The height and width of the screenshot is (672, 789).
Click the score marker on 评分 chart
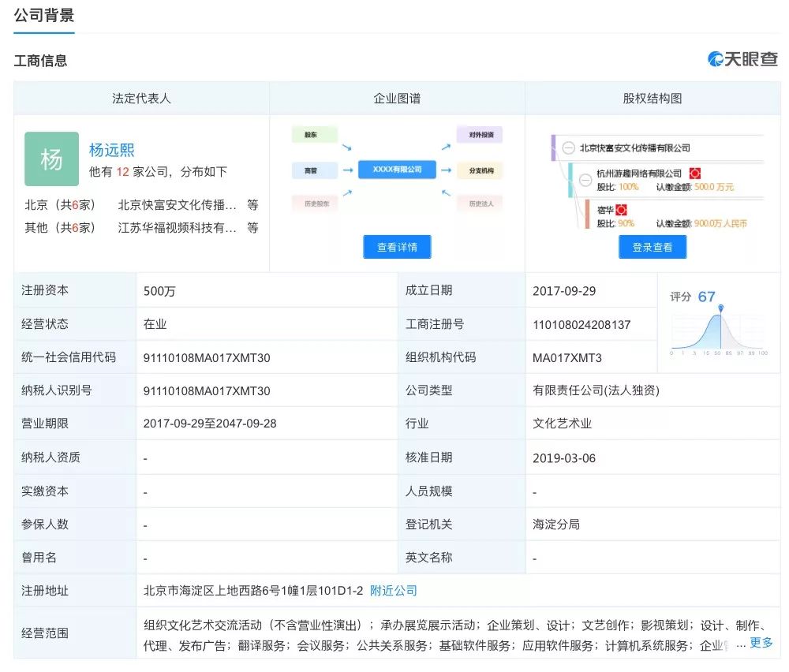point(720,308)
